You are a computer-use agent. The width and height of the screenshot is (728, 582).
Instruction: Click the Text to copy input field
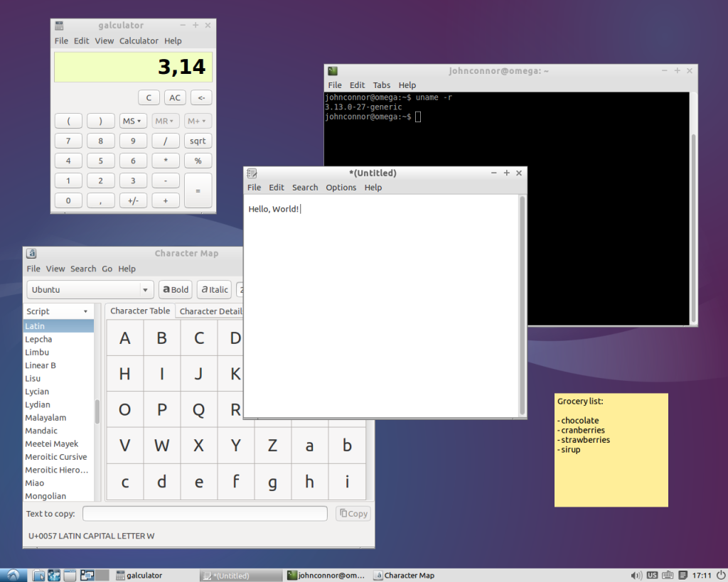(205, 513)
